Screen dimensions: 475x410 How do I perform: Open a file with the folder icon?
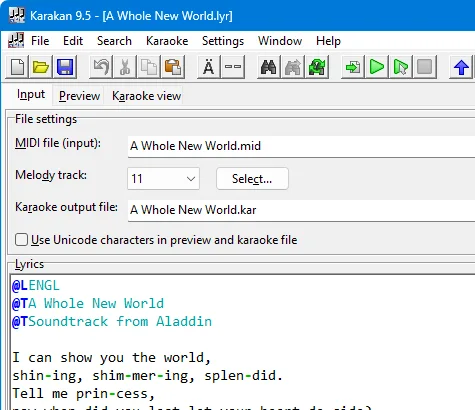[41, 67]
